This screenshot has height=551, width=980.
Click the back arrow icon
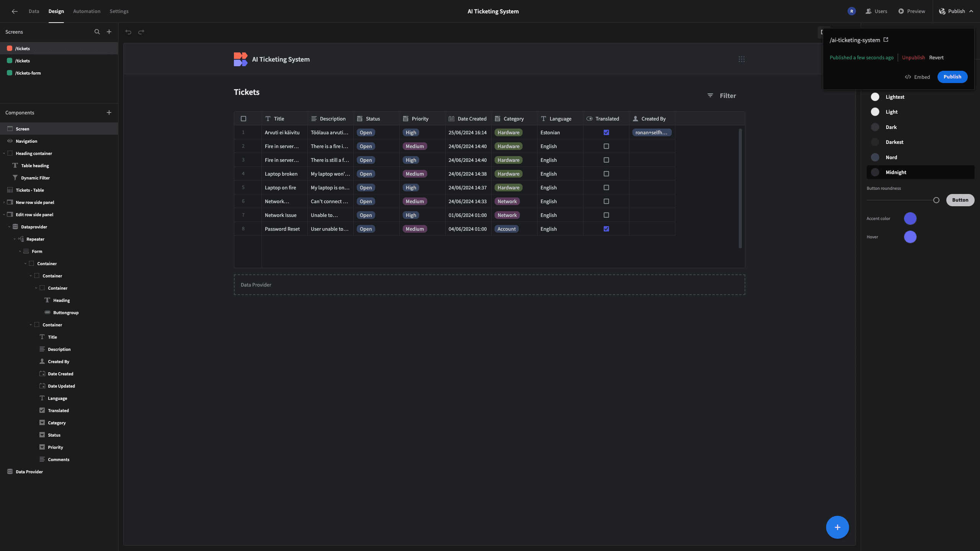tap(15, 11)
